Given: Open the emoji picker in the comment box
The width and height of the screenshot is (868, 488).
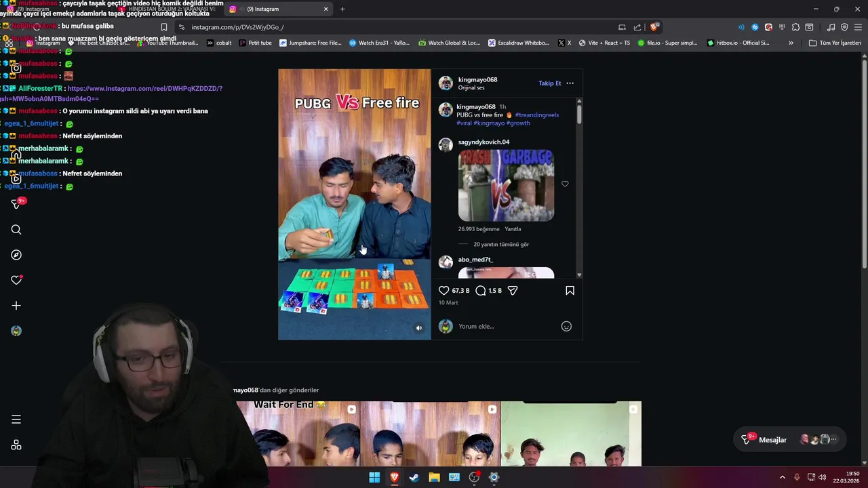Looking at the screenshot, I should (x=566, y=326).
